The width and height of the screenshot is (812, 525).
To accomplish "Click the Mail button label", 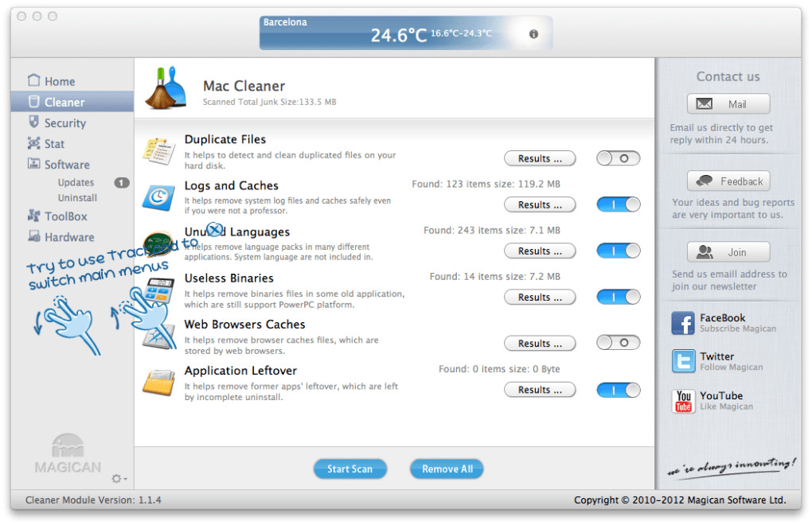I will tap(737, 104).
